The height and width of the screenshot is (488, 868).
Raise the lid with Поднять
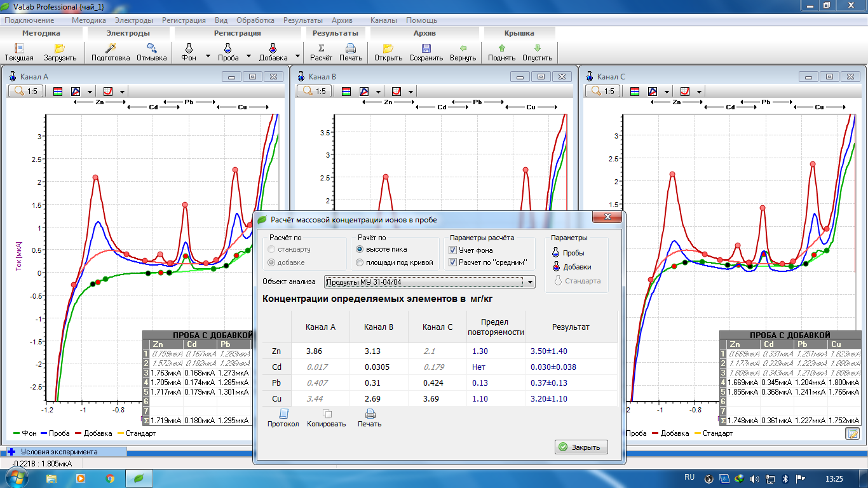[x=501, y=52]
